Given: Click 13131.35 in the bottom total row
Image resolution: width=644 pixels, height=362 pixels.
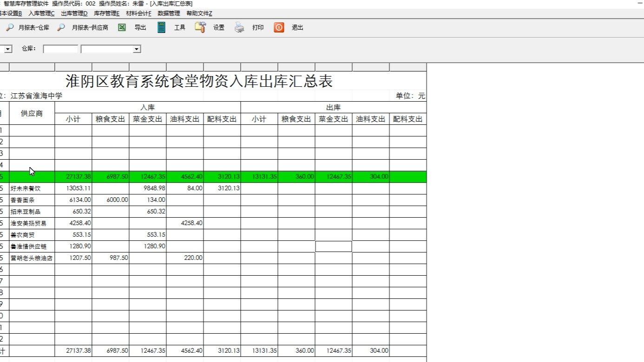Looking at the screenshot, I should [x=264, y=351].
